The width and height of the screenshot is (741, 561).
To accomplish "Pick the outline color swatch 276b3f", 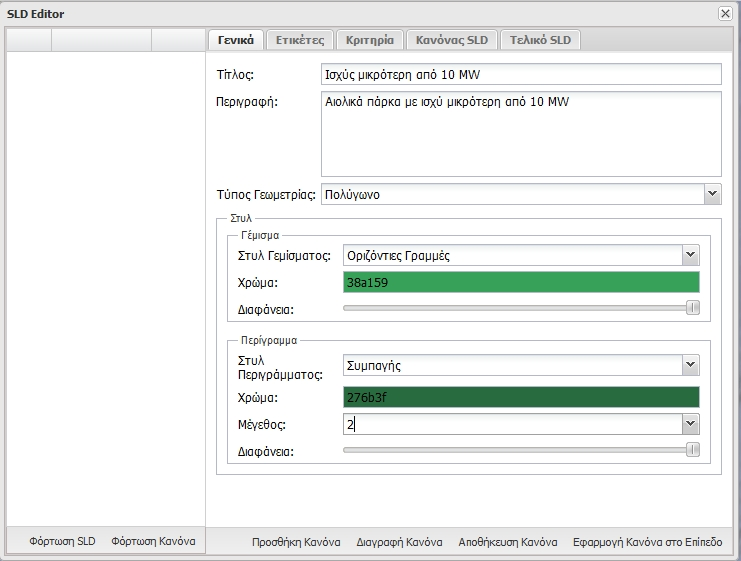I will point(520,397).
